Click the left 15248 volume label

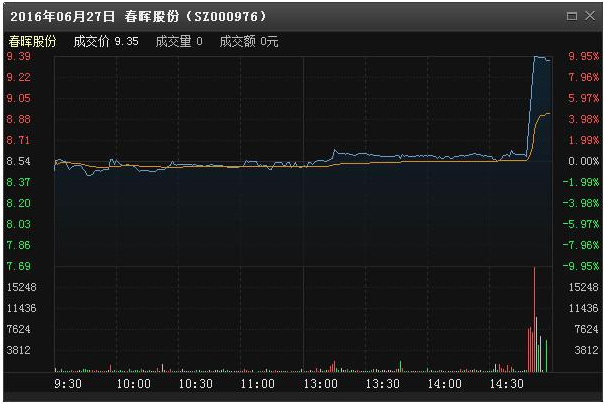pos(22,287)
